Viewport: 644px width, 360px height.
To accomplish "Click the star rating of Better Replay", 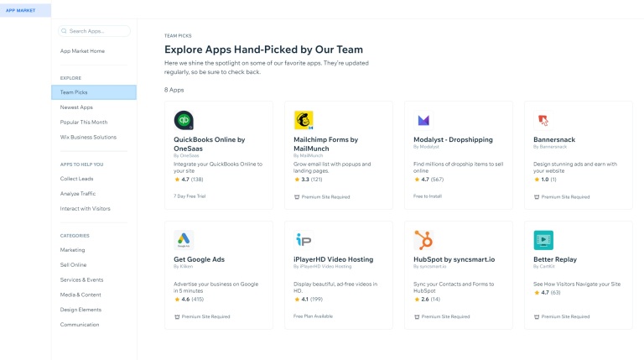I will click(x=547, y=293).
